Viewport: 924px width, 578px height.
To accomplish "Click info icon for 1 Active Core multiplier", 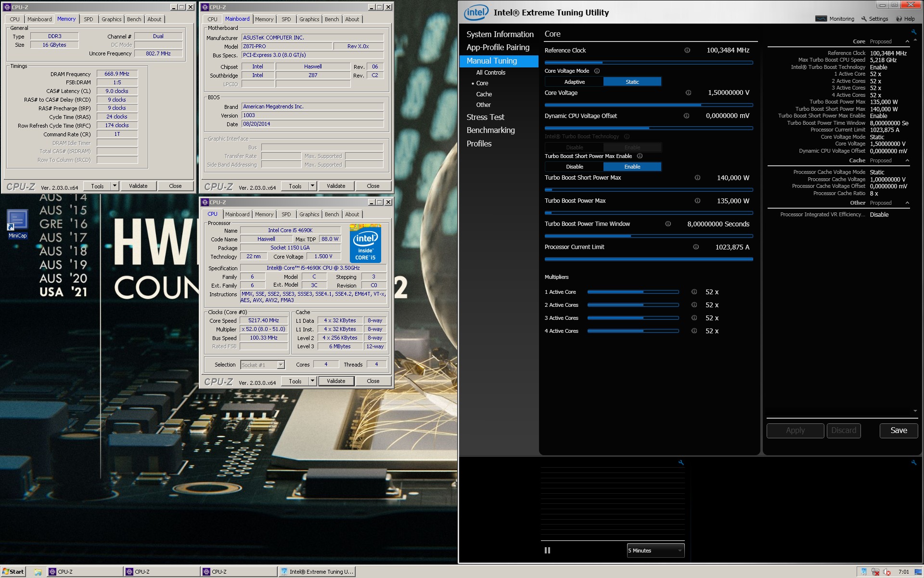I will 694,292.
